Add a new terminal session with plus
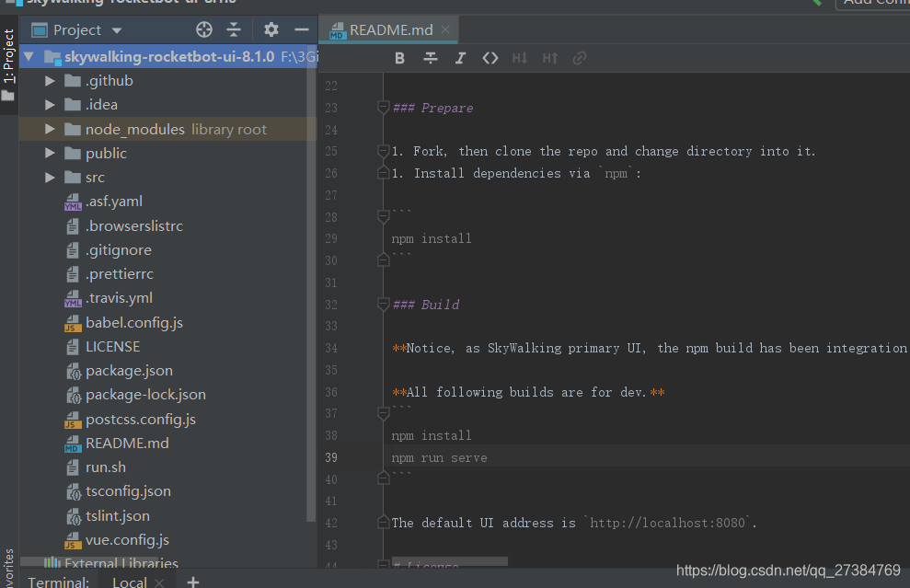 [193, 582]
